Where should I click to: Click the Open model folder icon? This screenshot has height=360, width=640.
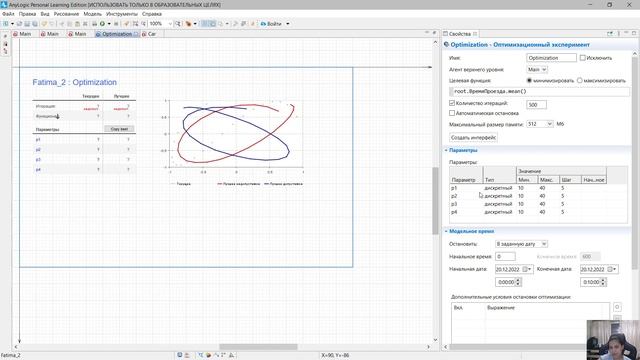19,24
